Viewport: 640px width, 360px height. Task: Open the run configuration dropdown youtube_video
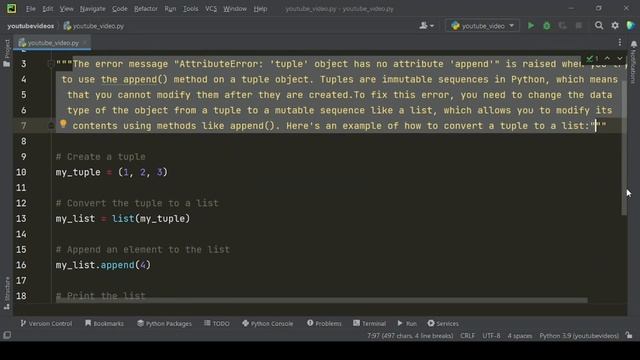[x=482, y=26]
